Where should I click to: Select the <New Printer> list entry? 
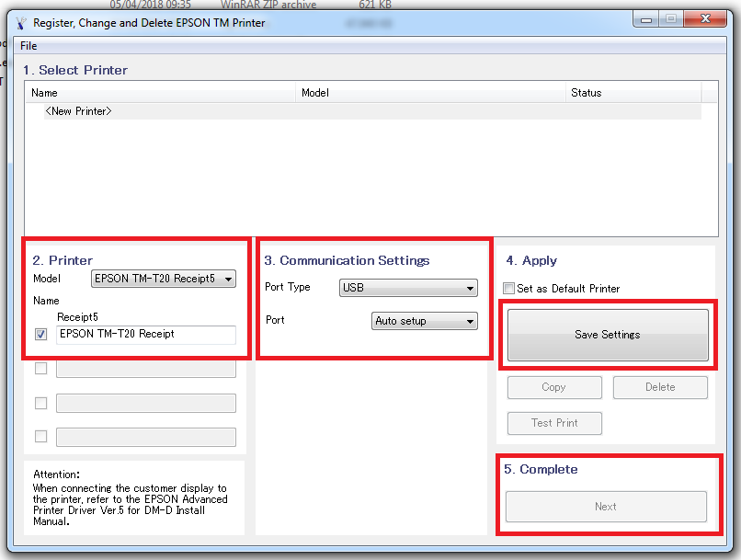point(79,111)
